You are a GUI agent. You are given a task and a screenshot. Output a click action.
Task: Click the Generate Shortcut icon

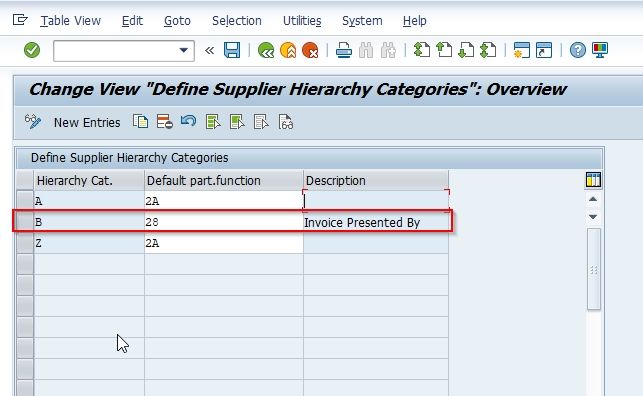(x=544, y=50)
